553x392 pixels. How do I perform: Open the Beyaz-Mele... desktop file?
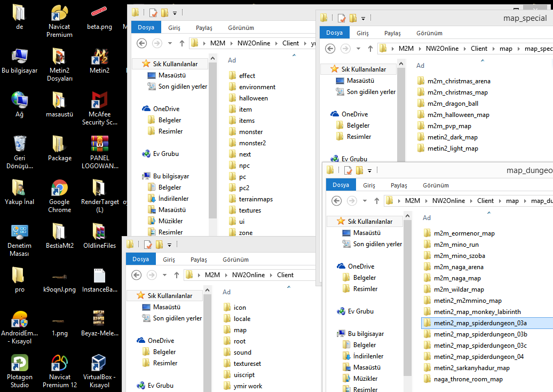tap(99, 324)
